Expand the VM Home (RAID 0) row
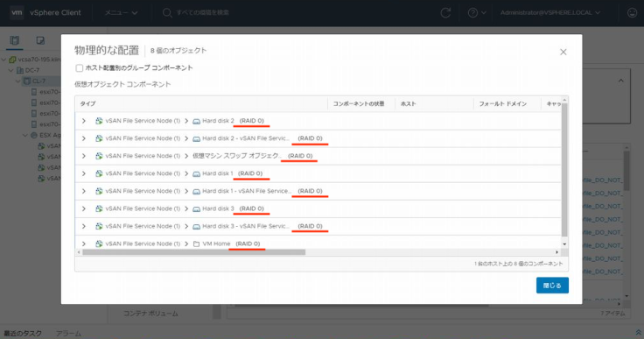The width and height of the screenshot is (644, 339). coord(84,244)
